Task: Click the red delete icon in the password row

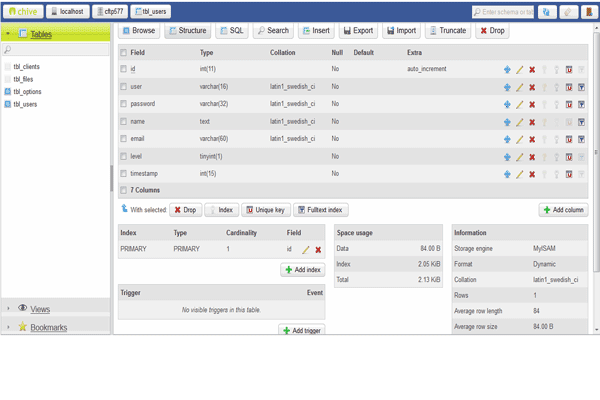Action: coord(532,105)
